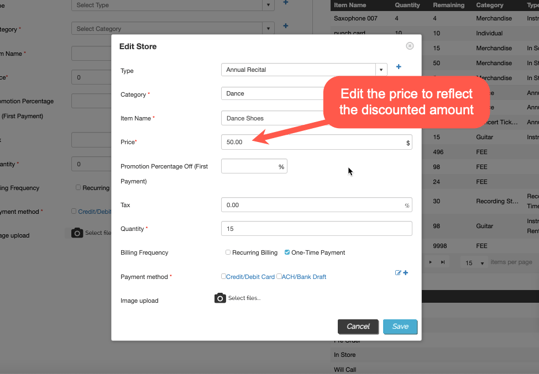Screen dimensions: 539x374
Task: Sort by Category column header
Action: [x=490, y=5]
